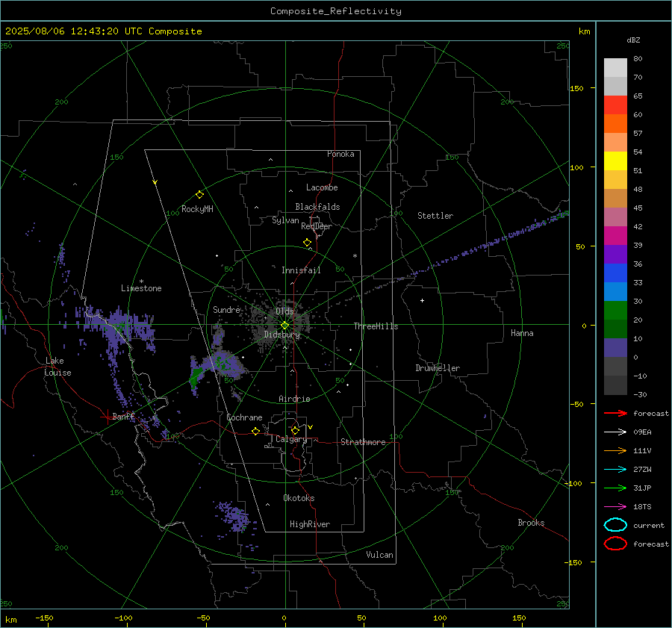Click the asterisk marker above Limestone label
Viewport: 672px width, 628px height.
(x=141, y=282)
